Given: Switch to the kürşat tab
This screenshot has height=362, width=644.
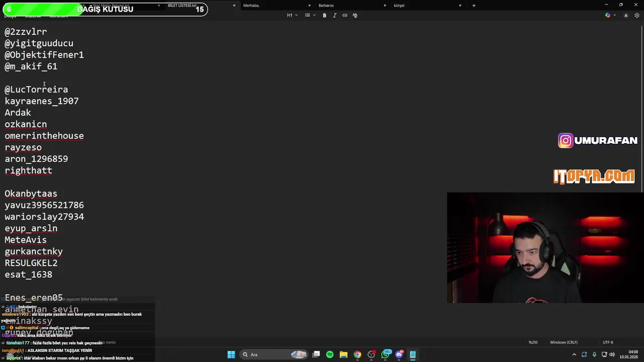Looking at the screenshot, I should point(399,6).
